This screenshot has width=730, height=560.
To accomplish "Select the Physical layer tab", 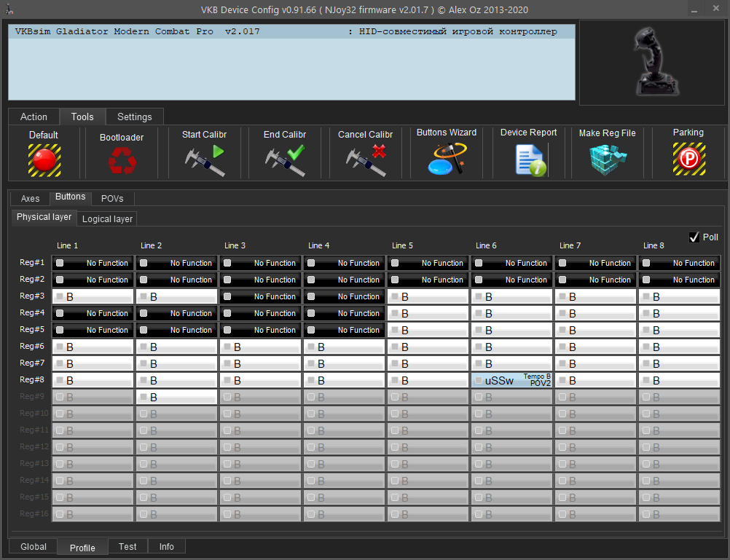I will click(44, 217).
